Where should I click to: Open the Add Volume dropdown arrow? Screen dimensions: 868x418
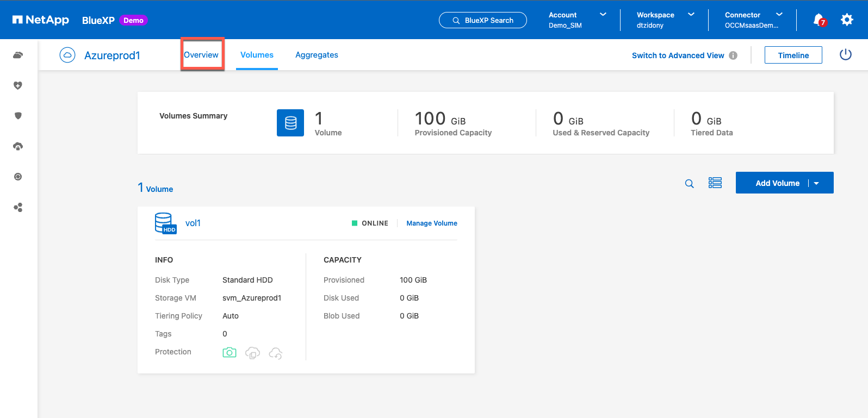(816, 184)
